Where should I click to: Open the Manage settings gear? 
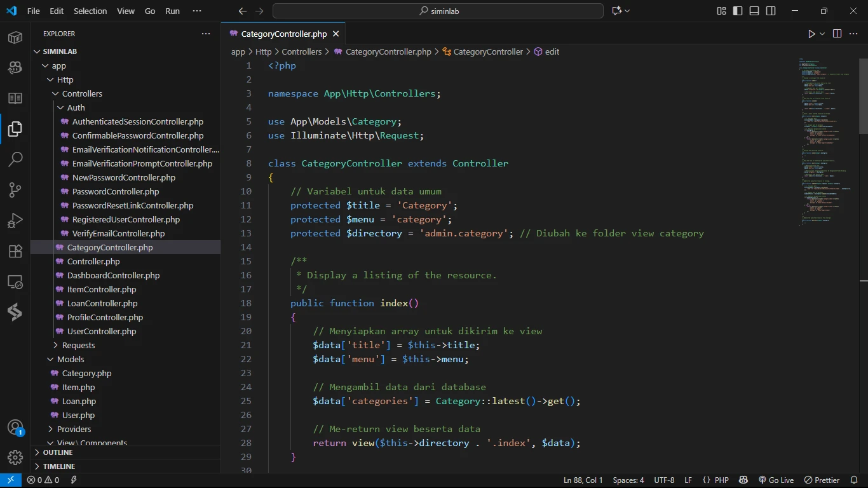click(x=15, y=457)
